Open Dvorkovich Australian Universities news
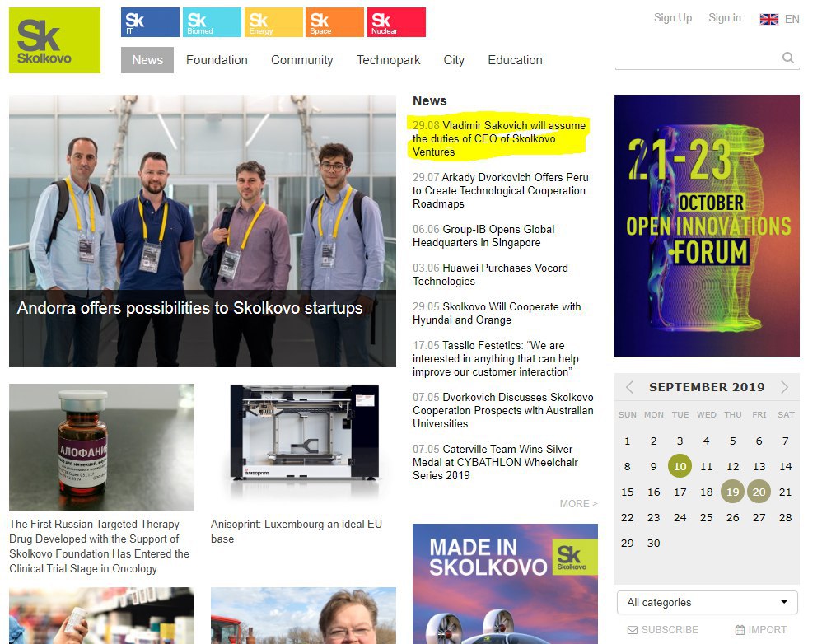This screenshot has width=822, height=644. tap(502, 411)
